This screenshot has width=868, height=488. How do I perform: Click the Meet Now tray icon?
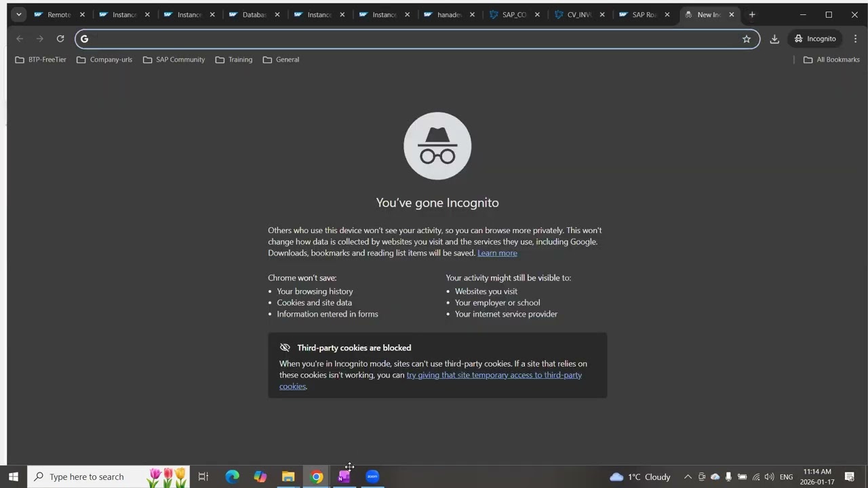702,476
